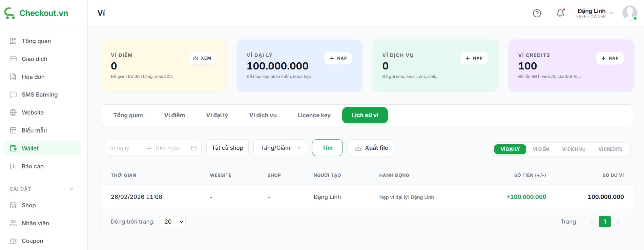Switch wallet filter to VÍ CREDITS
This screenshot has width=644, height=250.
[x=610, y=149]
